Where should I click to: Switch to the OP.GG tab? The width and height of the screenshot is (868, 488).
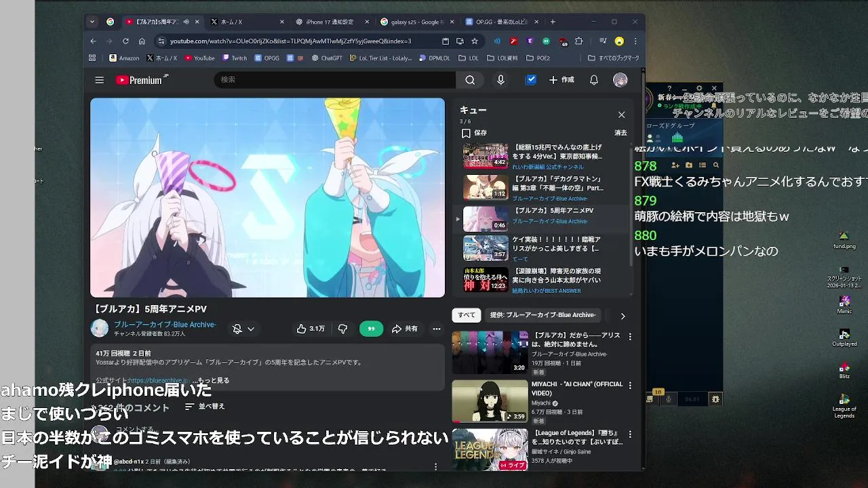click(500, 22)
